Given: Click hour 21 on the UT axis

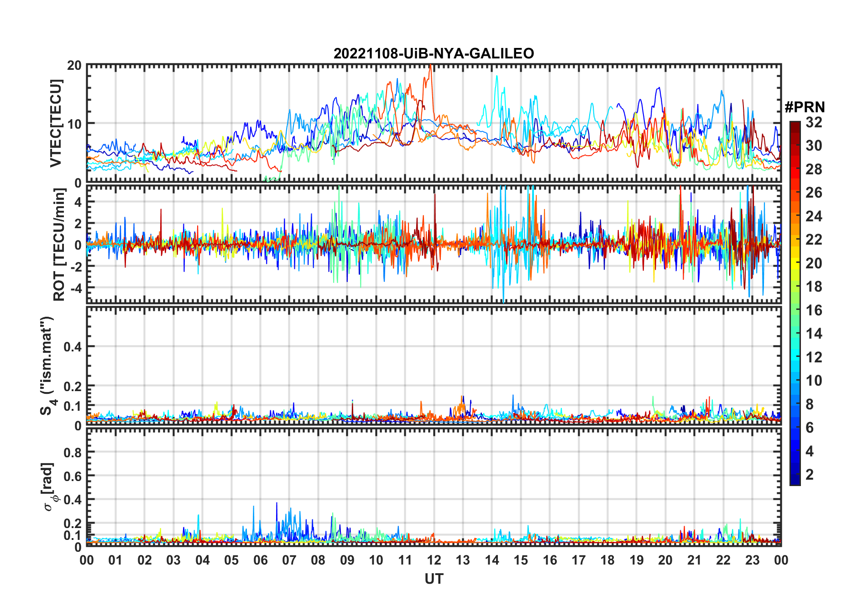Looking at the screenshot, I should [x=695, y=560].
